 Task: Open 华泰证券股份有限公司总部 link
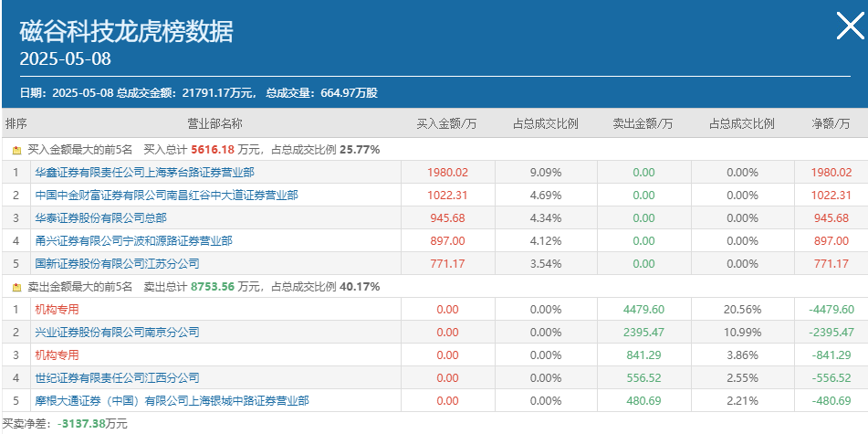click(100, 217)
